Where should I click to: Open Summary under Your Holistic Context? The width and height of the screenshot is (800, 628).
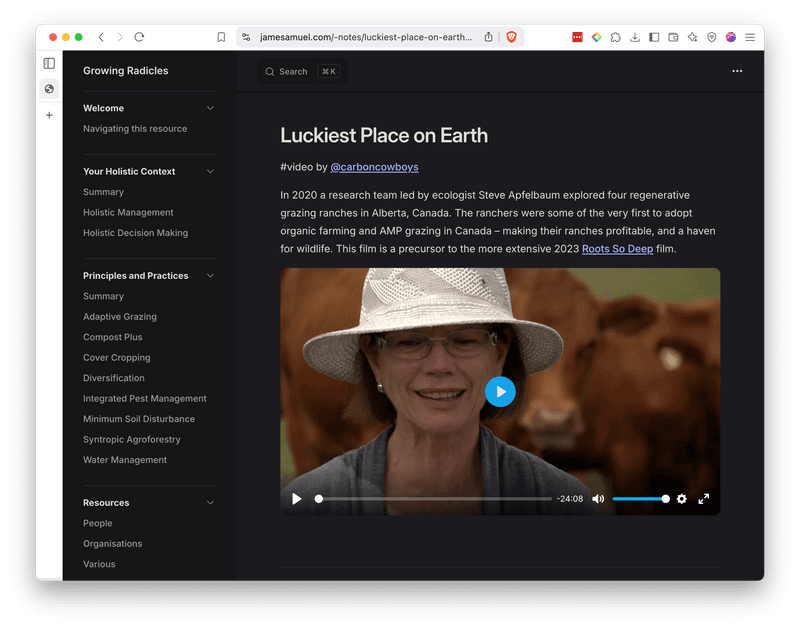(x=104, y=192)
